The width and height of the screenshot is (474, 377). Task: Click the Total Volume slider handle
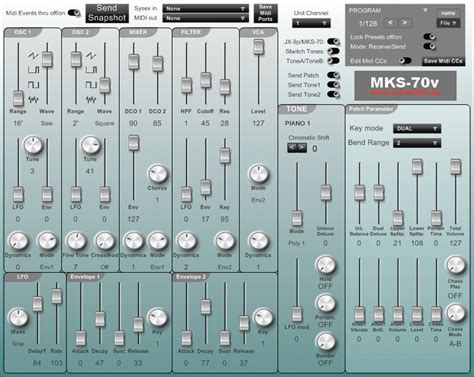(x=455, y=166)
